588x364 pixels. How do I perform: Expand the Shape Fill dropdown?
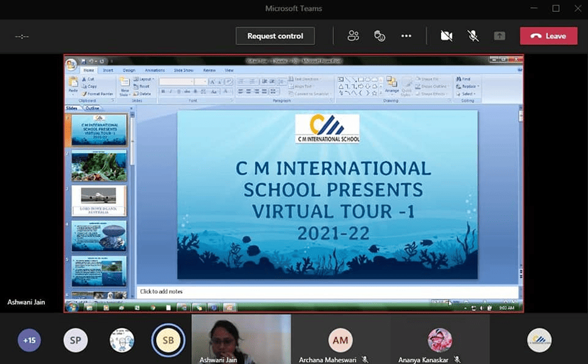[x=427, y=79]
